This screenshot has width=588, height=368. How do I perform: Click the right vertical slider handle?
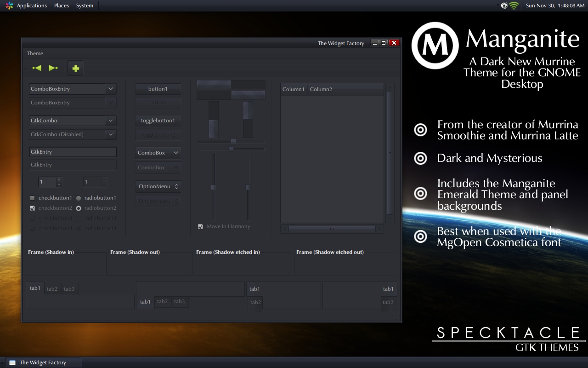(x=248, y=187)
